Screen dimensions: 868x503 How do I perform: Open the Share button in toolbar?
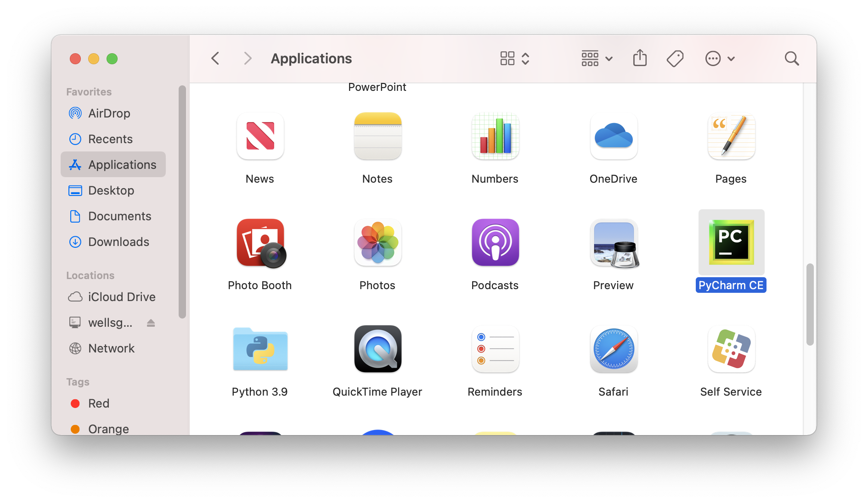click(640, 58)
